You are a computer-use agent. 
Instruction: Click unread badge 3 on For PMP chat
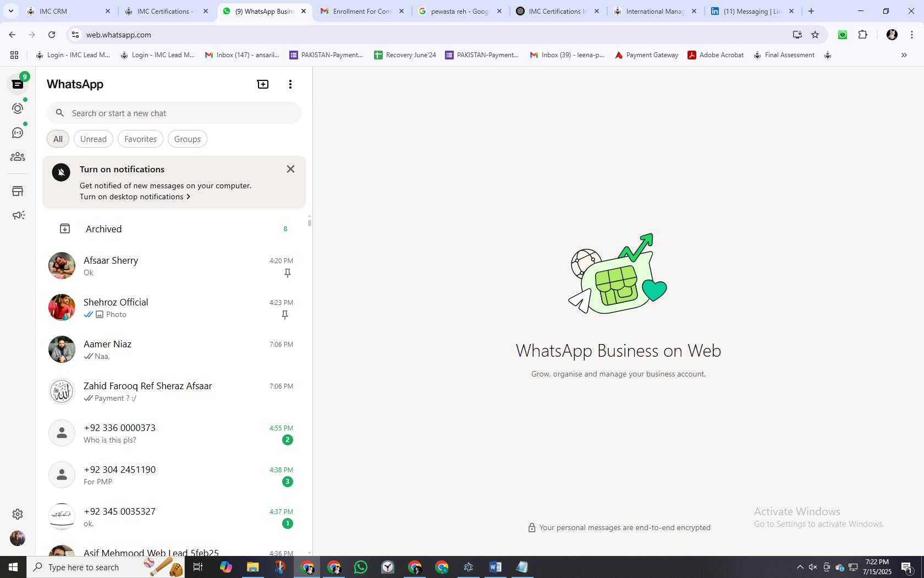(x=287, y=482)
